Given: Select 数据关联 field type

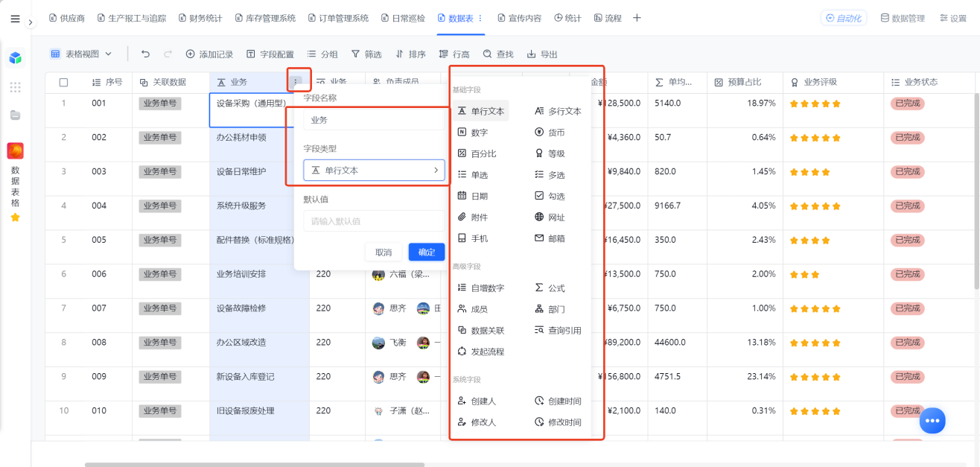Looking at the screenshot, I should click(x=480, y=330).
